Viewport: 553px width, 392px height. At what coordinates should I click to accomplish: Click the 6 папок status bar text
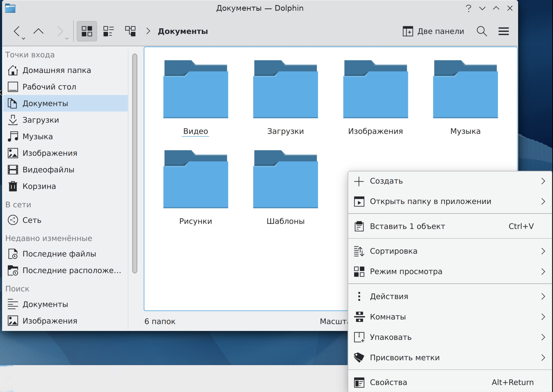tap(160, 322)
